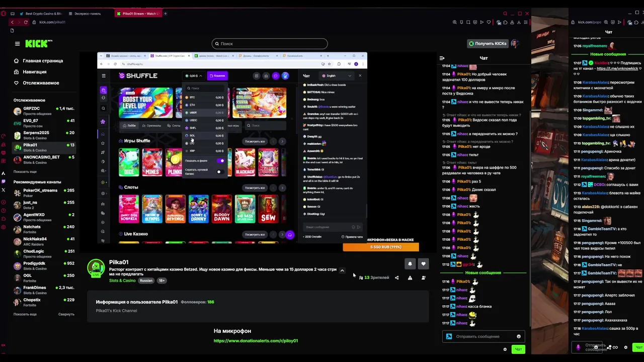The width and height of the screenshot is (644, 362).
Task: Click the 5 550 RUB donation goal bar
Action: 380,247
